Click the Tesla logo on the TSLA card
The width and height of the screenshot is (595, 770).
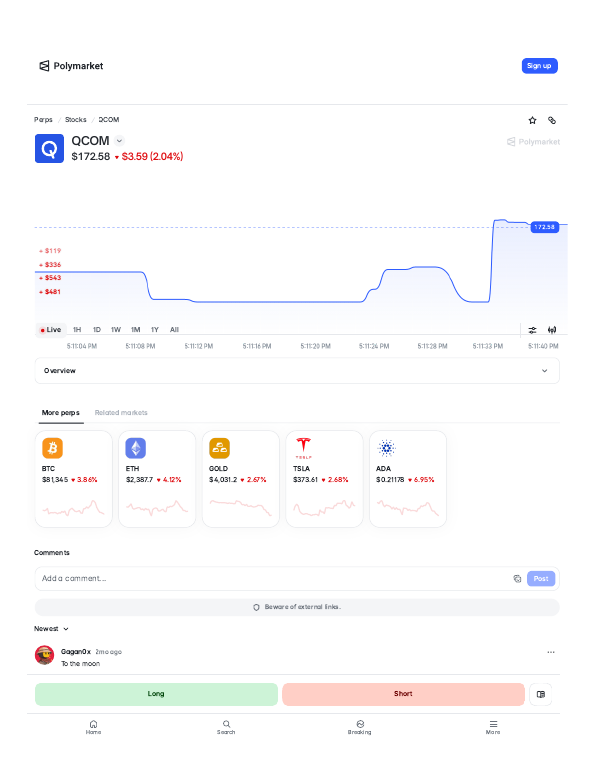point(303,448)
